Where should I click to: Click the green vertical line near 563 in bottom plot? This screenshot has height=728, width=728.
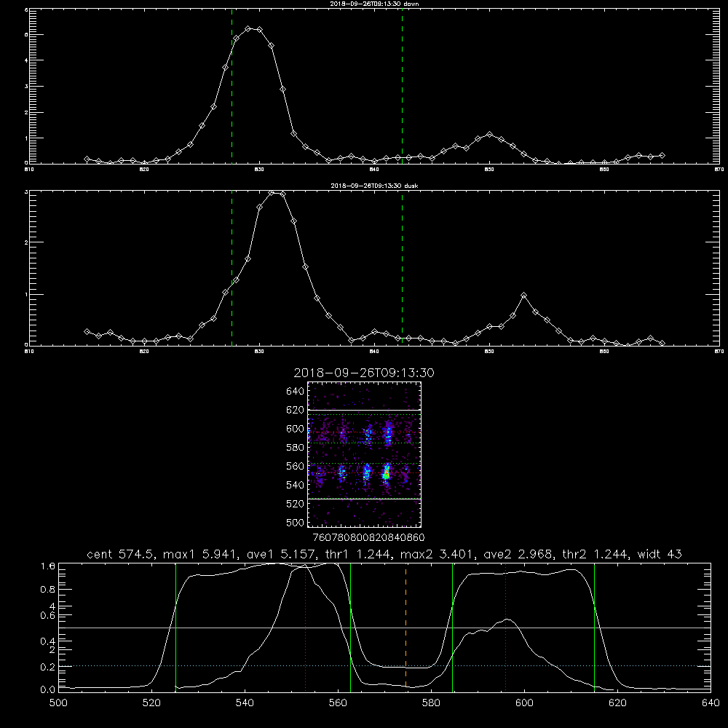click(x=351, y=627)
